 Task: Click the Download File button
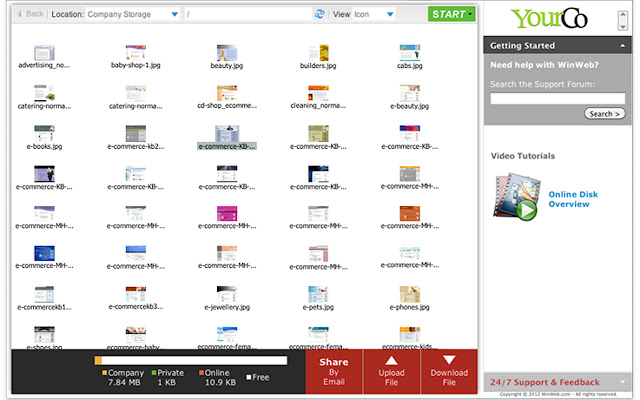(449, 371)
